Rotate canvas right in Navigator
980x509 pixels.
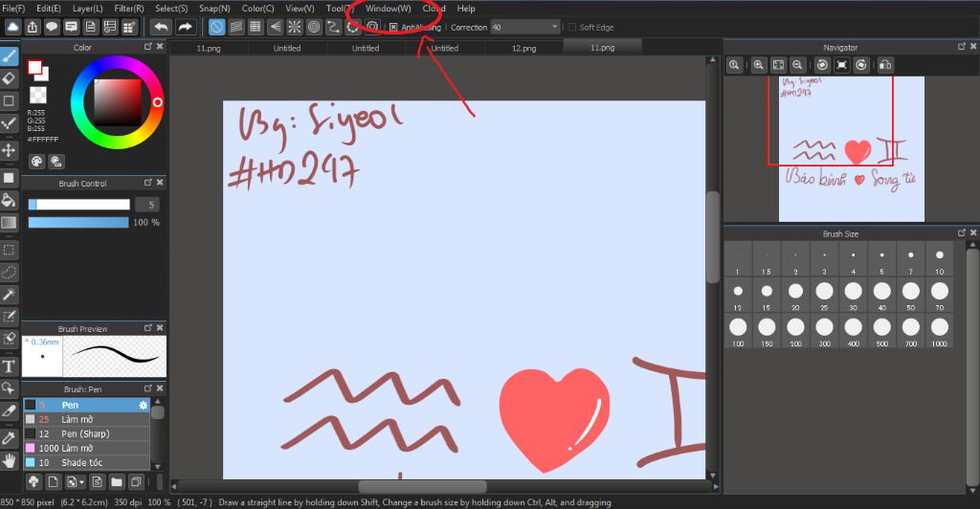pyautogui.click(x=861, y=65)
